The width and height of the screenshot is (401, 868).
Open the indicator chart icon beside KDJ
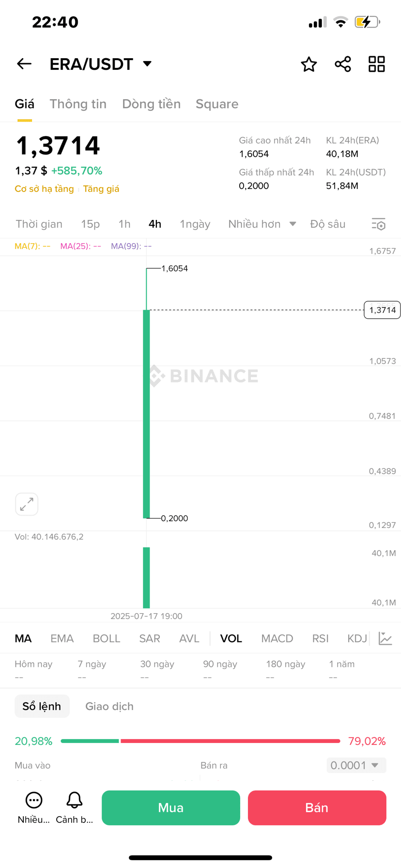pyautogui.click(x=386, y=638)
